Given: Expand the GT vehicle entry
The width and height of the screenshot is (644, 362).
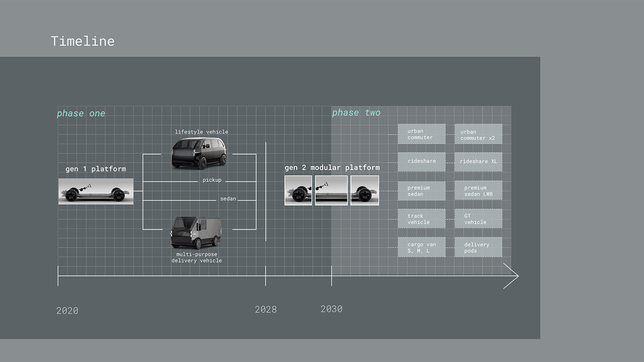Looking at the screenshot, I should (478, 218).
